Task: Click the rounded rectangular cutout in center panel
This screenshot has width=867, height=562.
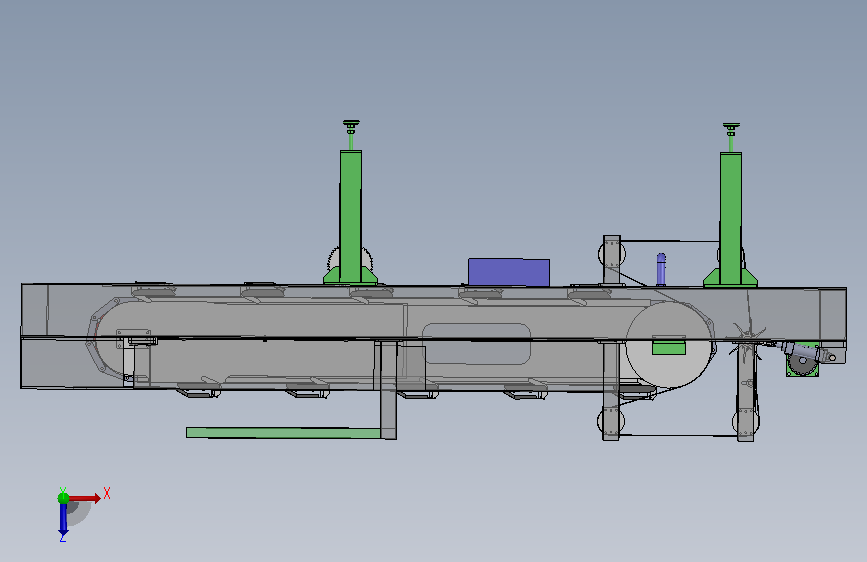Action: tap(476, 344)
